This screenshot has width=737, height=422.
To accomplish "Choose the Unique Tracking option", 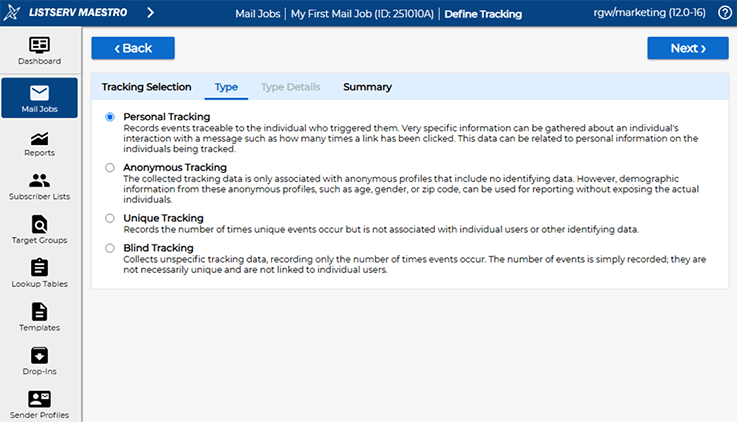I will 110,218.
